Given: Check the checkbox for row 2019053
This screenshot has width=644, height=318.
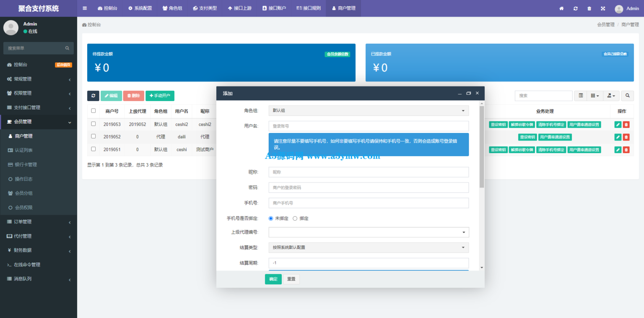Looking at the screenshot, I should [x=93, y=124].
